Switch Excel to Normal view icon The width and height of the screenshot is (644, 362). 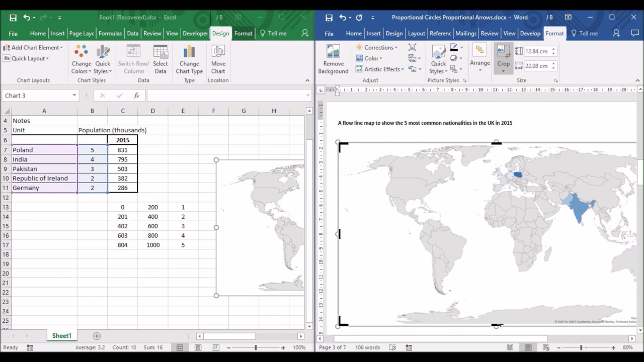click(180, 347)
